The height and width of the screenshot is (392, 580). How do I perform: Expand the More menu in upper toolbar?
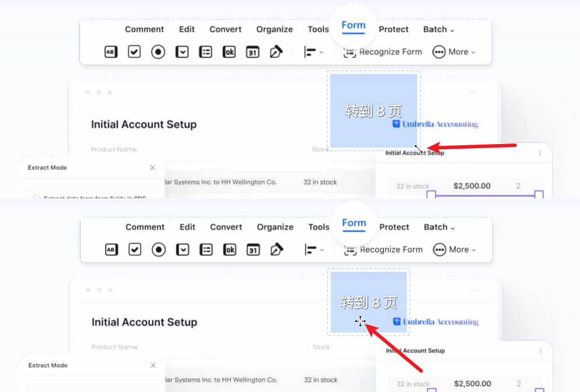tap(454, 52)
